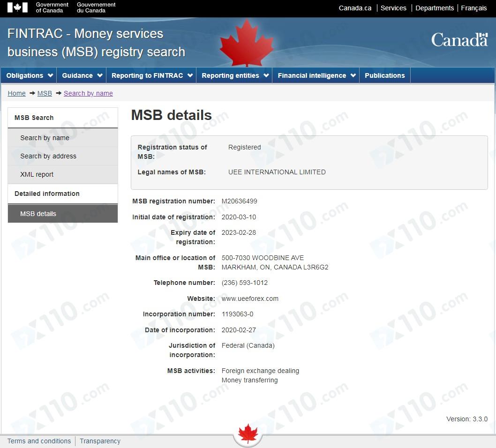
Task: Click the MSB details page heading
Action: 172,115
